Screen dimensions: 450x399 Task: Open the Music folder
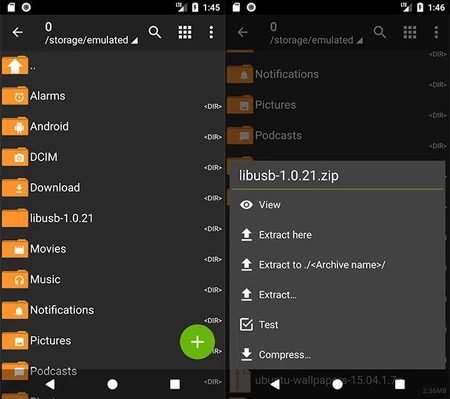(112, 279)
